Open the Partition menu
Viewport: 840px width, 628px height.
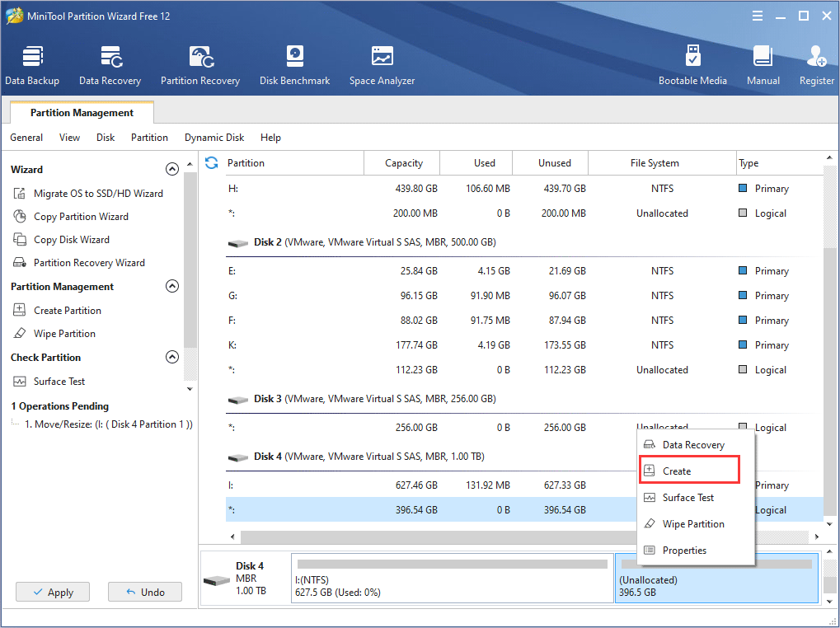click(149, 138)
